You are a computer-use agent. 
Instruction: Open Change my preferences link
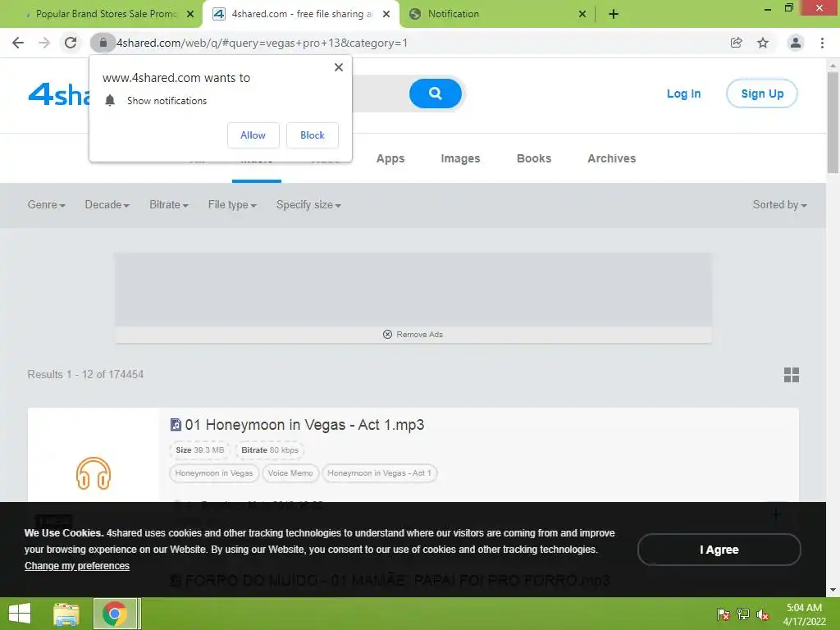click(77, 566)
